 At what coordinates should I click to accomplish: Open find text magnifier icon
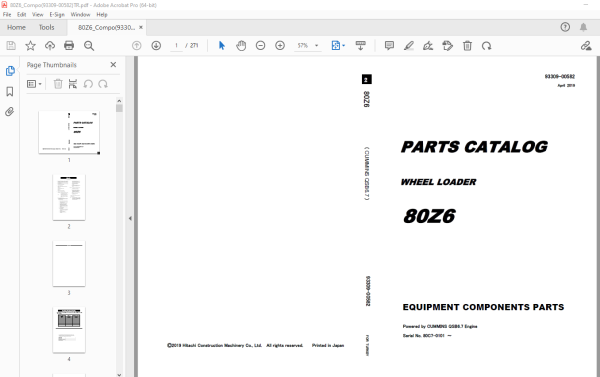(x=89, y=46)
